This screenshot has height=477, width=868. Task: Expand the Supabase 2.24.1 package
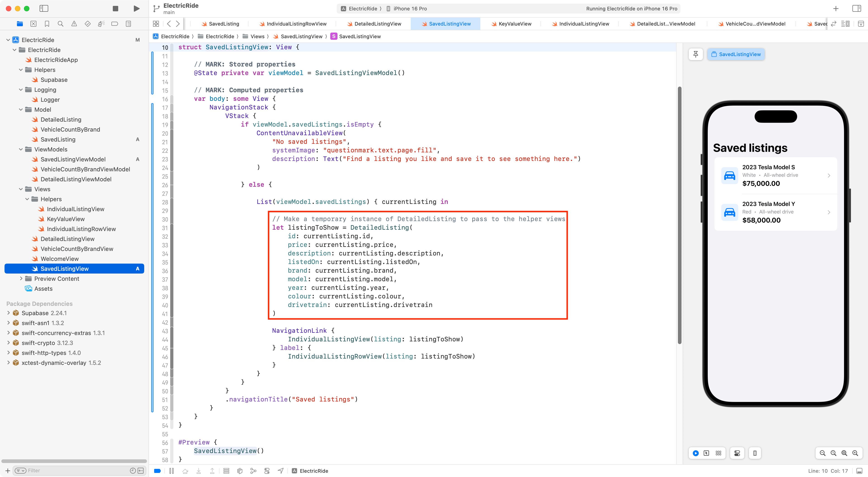(x=8, y=313)
